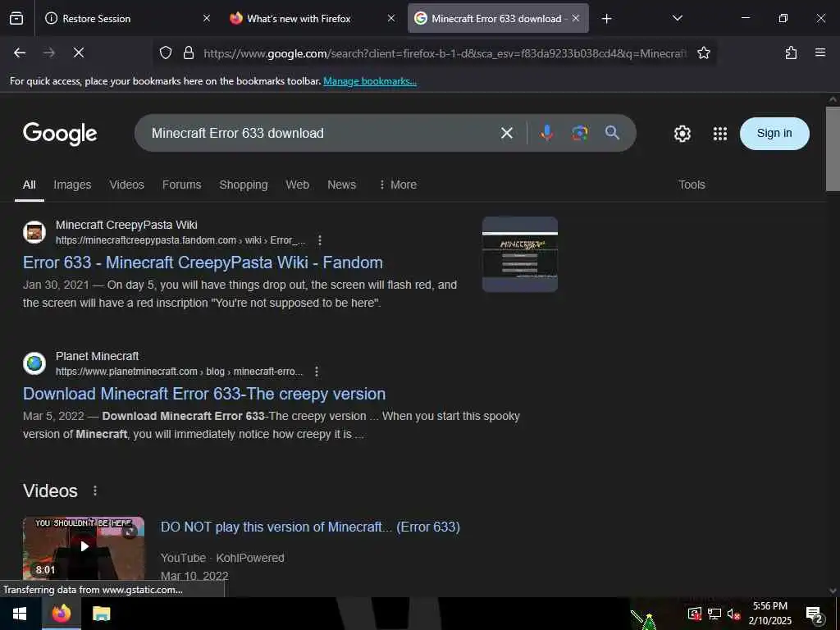The image size is (840, 630).
Task: Clear the Google search box
Action: [507, 133]
